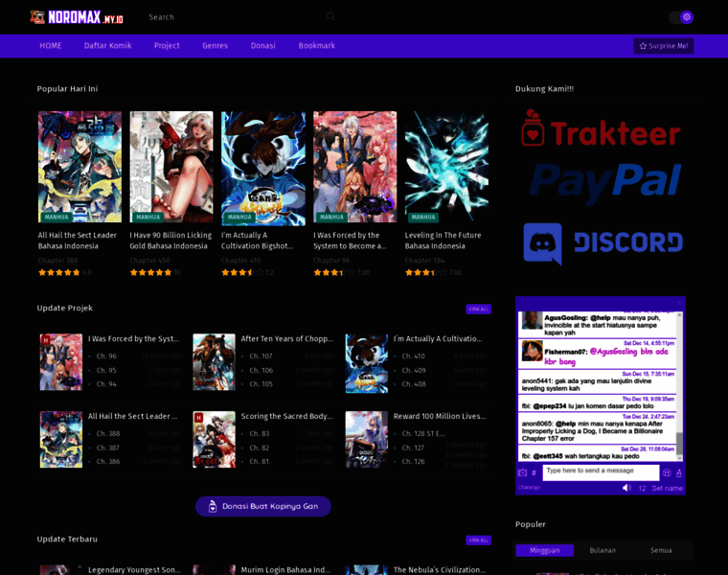Open The Nebula's Civilization... title

[440, 570]
